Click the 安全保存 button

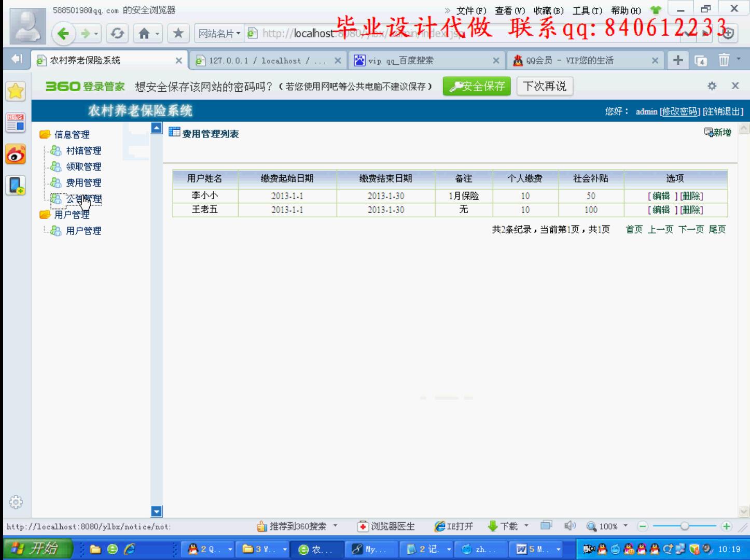coord(477,86)
